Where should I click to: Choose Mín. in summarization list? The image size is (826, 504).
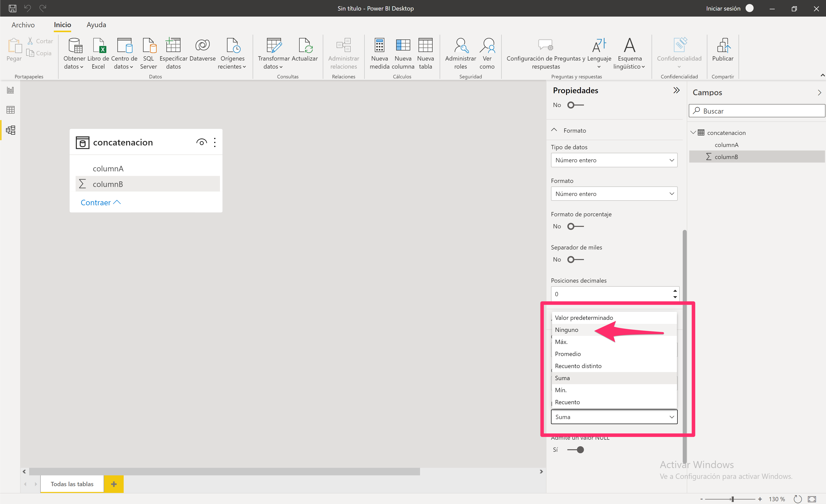point(614,390)
